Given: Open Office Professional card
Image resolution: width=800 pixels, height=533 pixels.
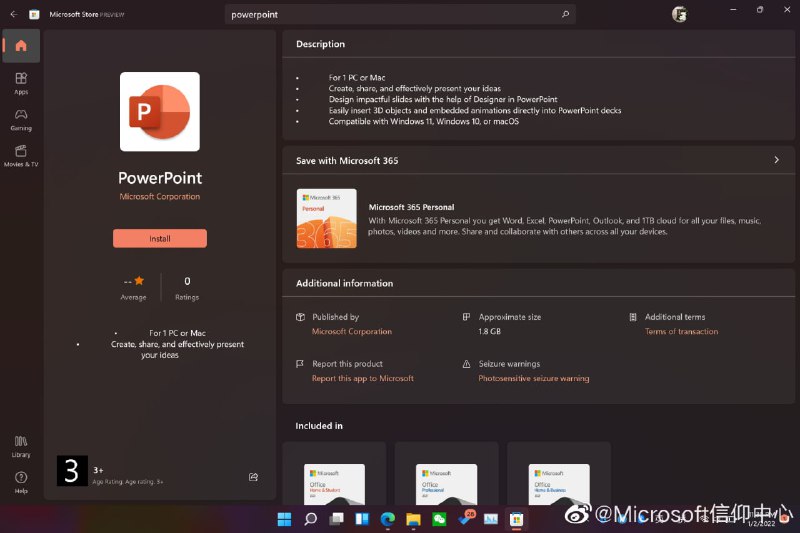Looking at the screenshot, I should (x=446, y=474).
